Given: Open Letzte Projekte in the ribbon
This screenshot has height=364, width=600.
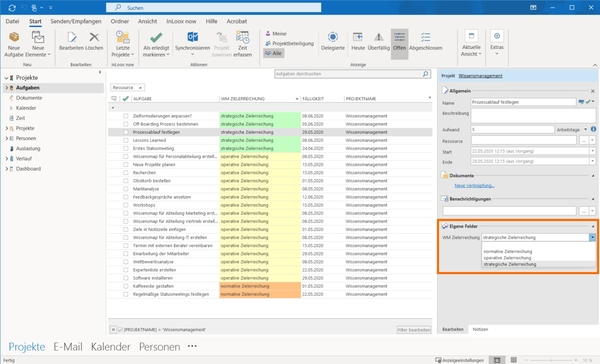Looking at the screenshot, I should click(x=123, y=44).
